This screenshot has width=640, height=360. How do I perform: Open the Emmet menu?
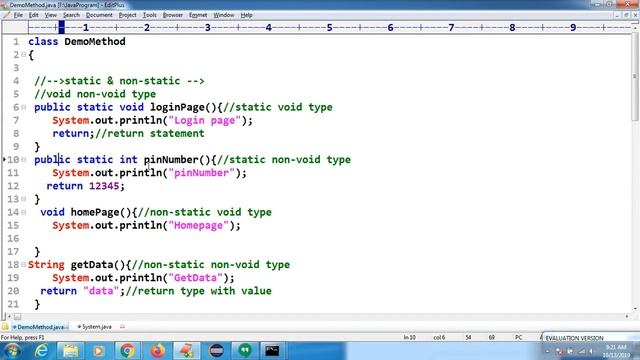198,15
